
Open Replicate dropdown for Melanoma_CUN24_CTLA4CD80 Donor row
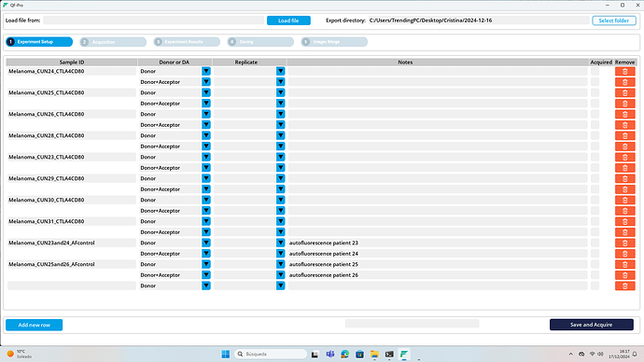(281, 72)
